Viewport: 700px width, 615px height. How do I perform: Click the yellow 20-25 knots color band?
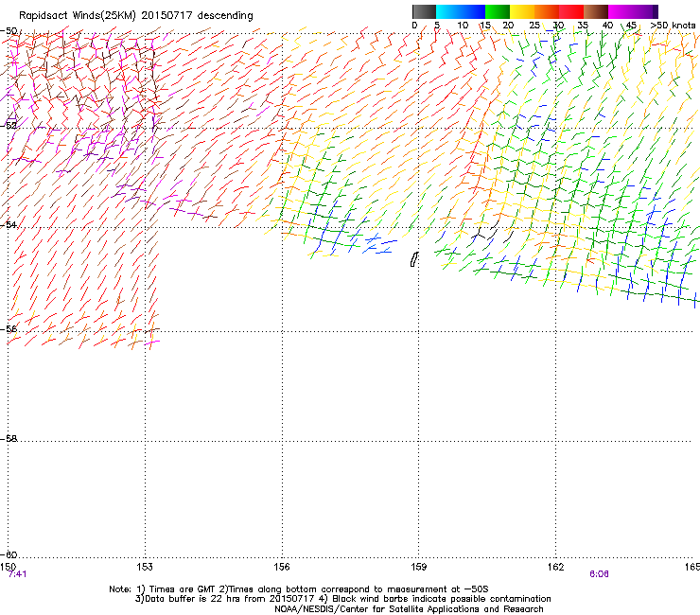click(522, 11)
